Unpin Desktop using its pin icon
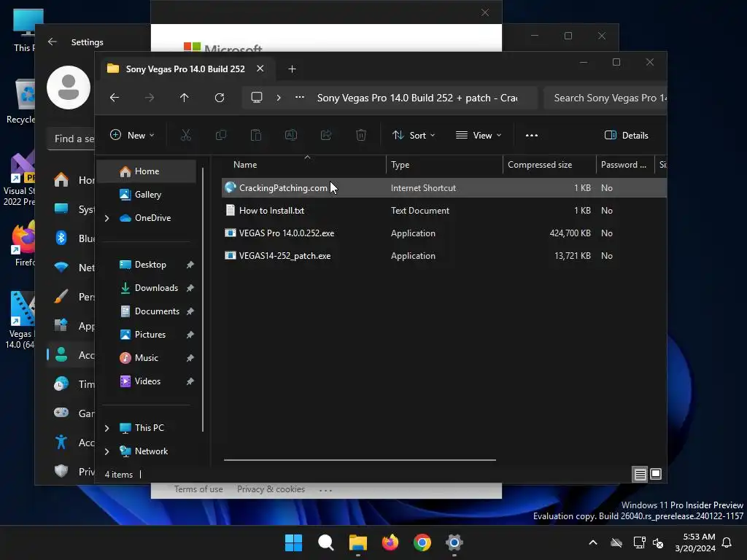Screen dimensions: 747x560 190,265
